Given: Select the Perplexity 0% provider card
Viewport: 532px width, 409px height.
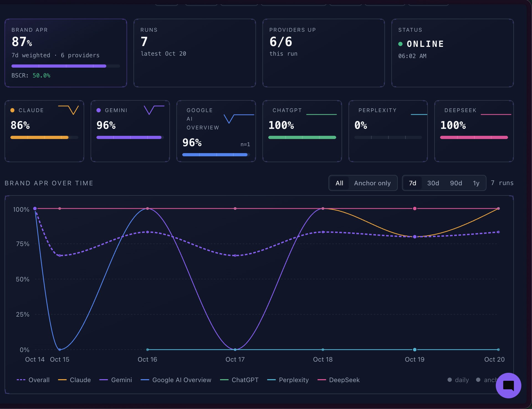Looking at the screenshot, I should 388,131.
